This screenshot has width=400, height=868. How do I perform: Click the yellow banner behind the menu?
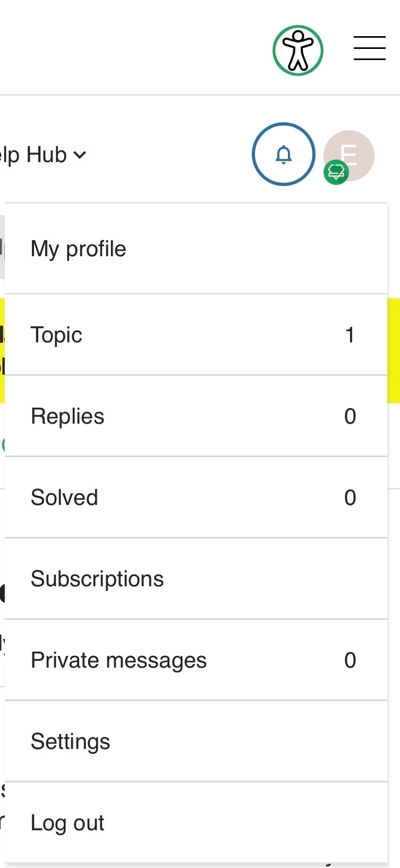point(394,351)
